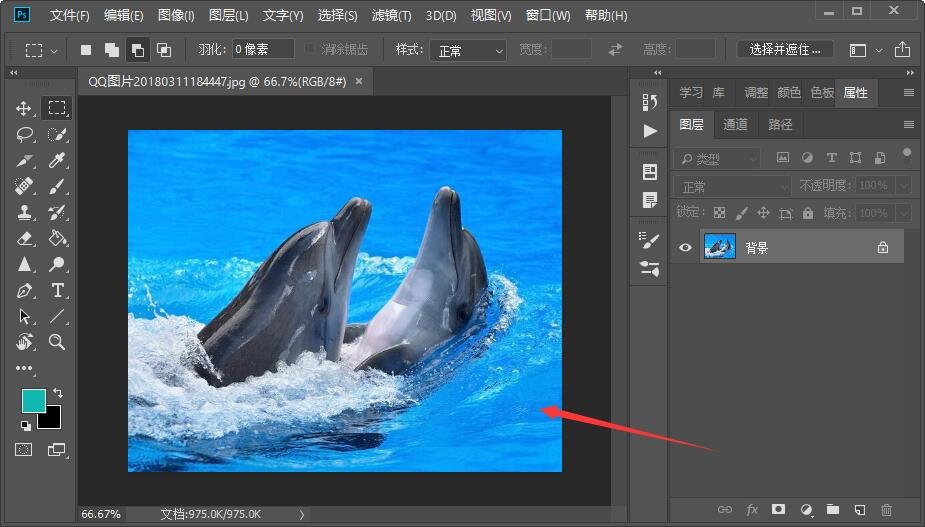Pick the Eyedropper tool
The width and height of the screenshot is (925, 527).
58,160
